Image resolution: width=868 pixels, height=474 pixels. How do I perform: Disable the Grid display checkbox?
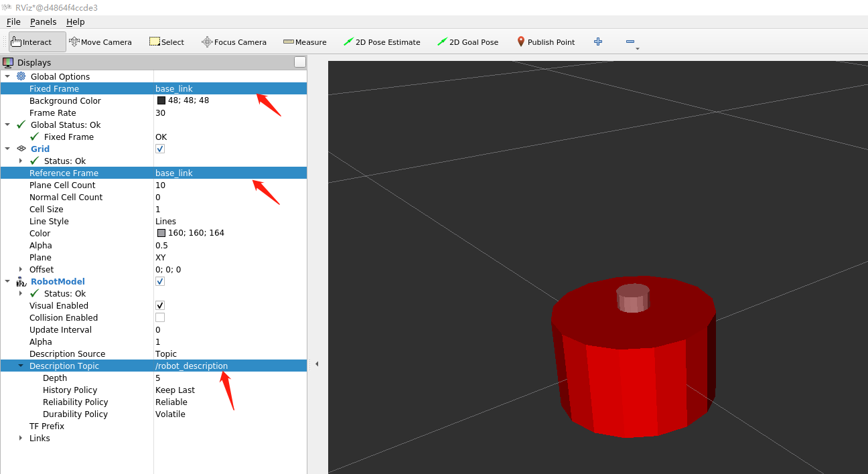click(x=160, y=149)
